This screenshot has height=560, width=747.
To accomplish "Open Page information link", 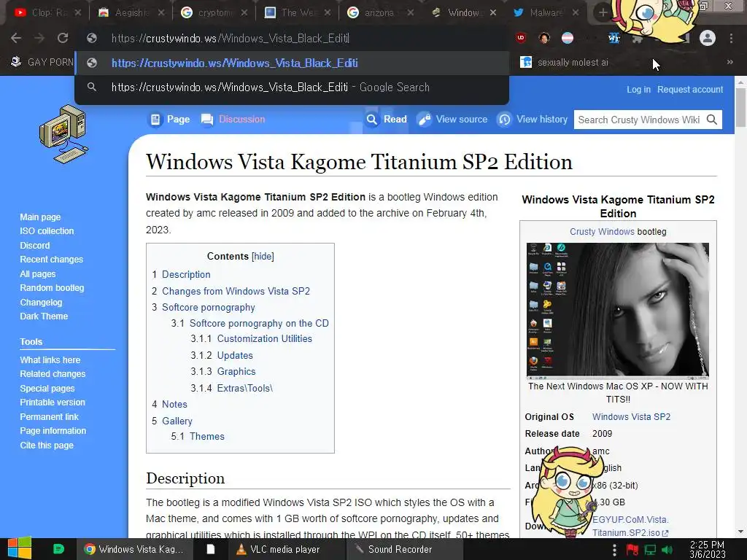I will tap(53, 430).
